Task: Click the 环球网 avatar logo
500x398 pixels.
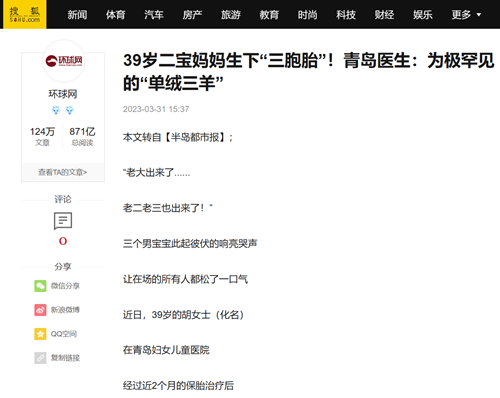Action: point(64,61)
